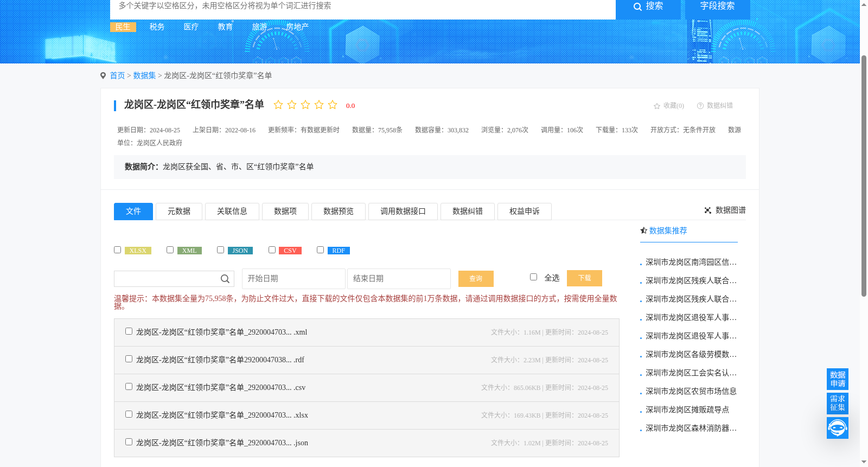Open the 数据申请 side button
This screenshot has height=467, width=868.
click(x=838, y=379)
